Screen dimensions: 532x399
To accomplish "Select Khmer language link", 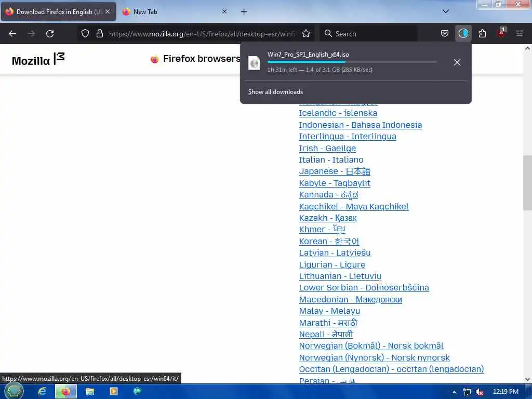I will click(322, 230).
